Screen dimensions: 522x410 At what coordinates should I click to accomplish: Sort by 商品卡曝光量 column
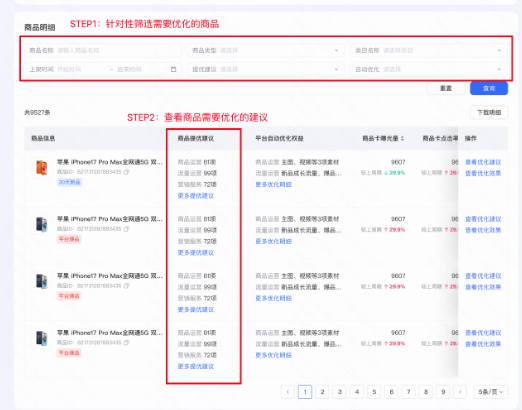point(402,138)
